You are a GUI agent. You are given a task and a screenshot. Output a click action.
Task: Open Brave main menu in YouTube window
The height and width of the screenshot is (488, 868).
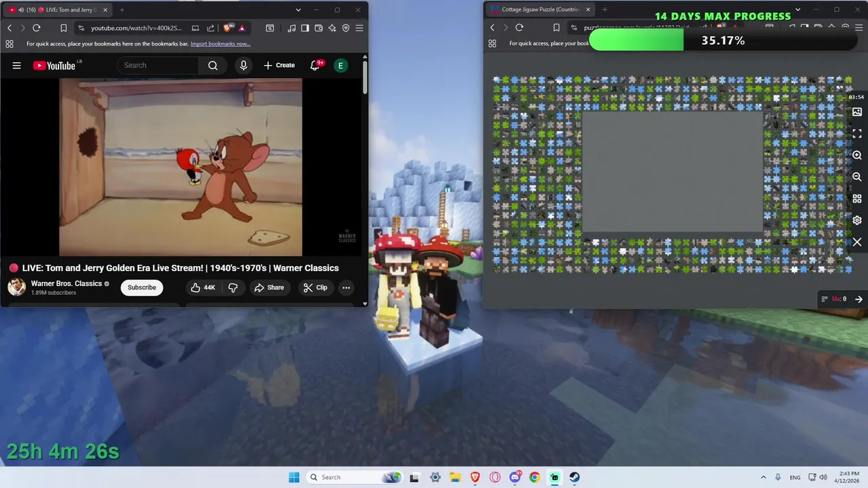coord(359,28)
